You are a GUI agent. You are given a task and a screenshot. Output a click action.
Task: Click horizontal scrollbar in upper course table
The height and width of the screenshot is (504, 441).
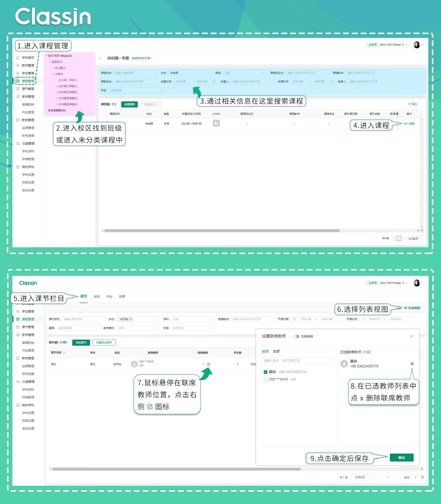pyautogui.click(x=222, y=231)
